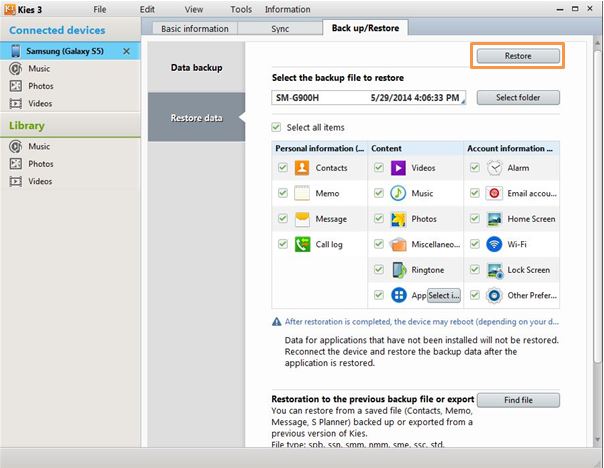Toggle Select all items checkbox
604x468 pixels.
[276, 127]
